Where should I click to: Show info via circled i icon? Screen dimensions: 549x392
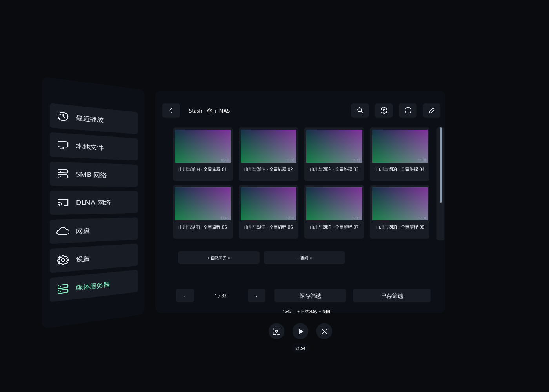tap(408, 111)
